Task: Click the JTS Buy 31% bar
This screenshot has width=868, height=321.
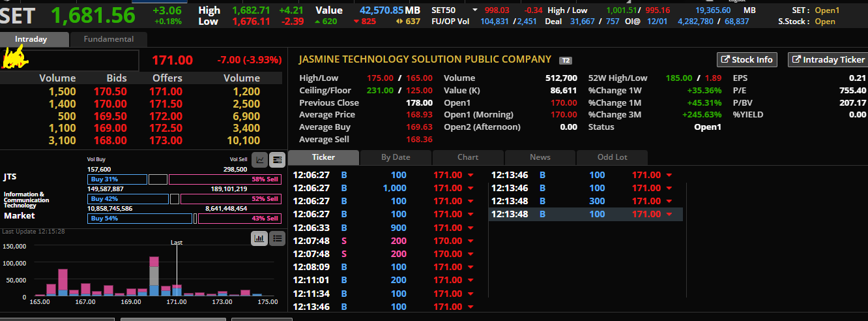Action: click(117, 179)
